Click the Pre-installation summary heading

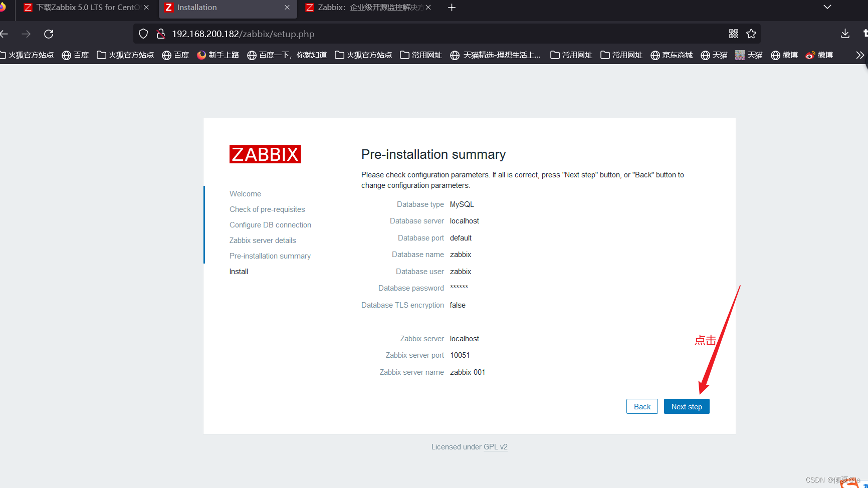(x=433, y=154)
